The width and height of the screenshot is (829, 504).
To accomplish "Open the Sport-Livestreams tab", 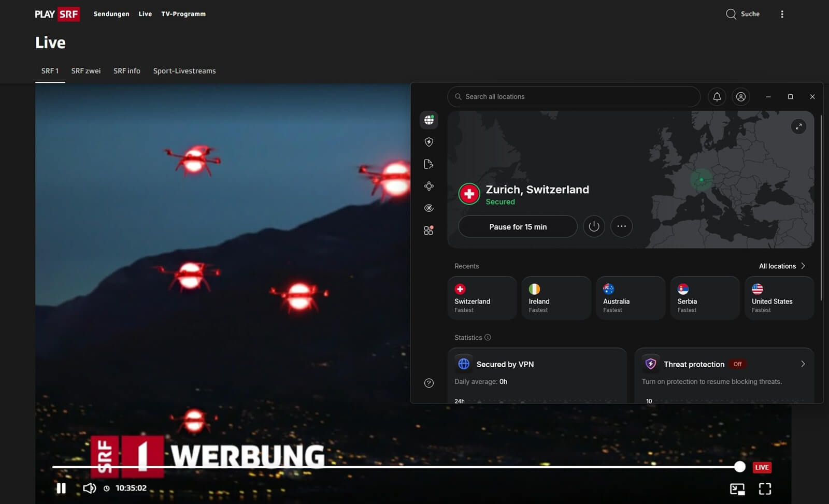I will point(184,71).
